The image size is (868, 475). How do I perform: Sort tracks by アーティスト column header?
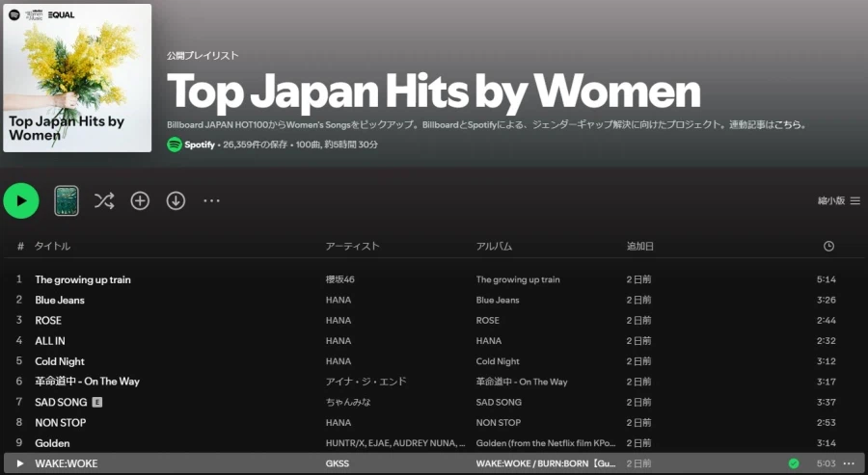pyautogui.click(x=352, y=247)
